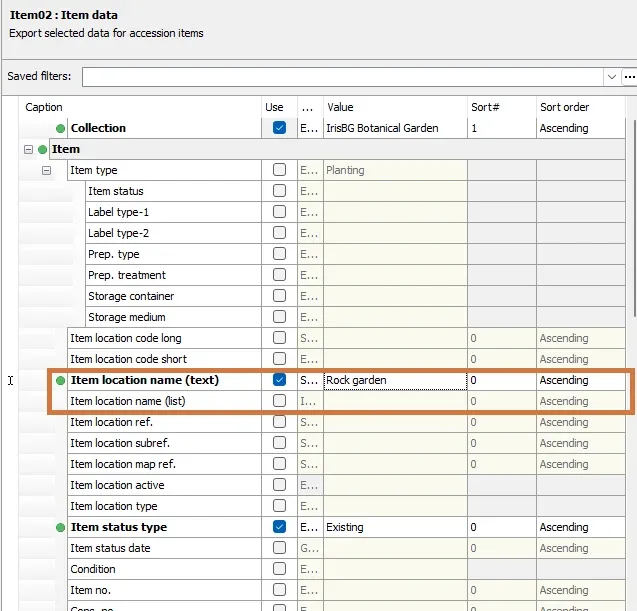This screenshot has width=637, height=611.
Task: Enable the Condition Use checkbox
Action: pyautogui.click(x=279, y=569)
